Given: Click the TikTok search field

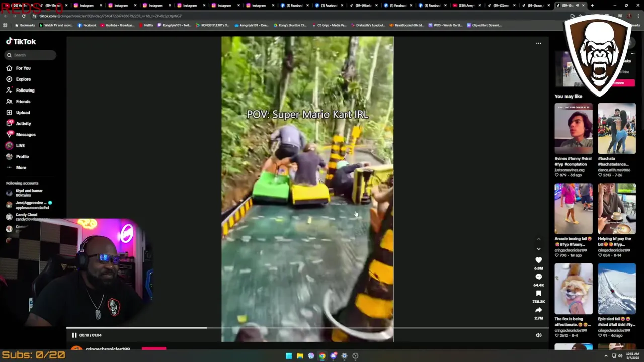Looking at the screenshot, I should (x=31, y=55).
